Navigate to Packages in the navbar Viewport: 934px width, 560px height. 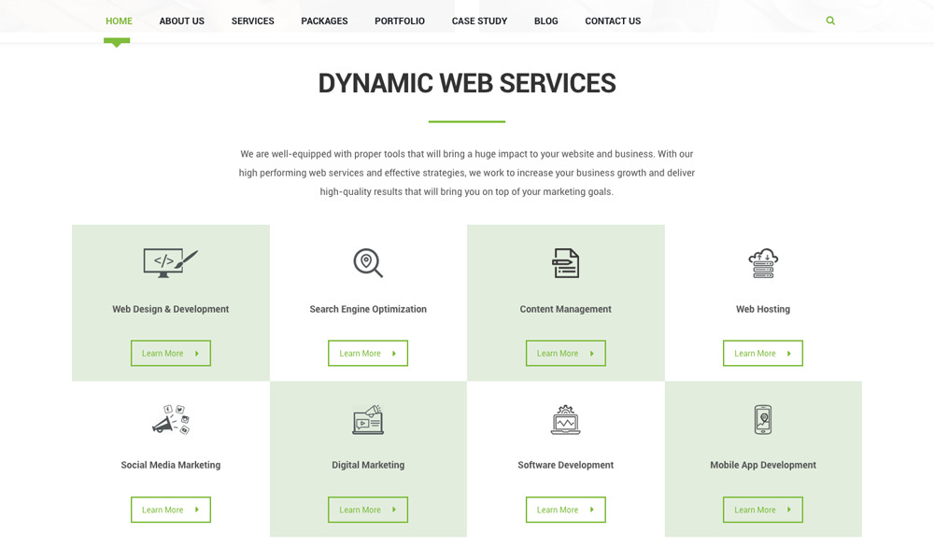point(324,21)
